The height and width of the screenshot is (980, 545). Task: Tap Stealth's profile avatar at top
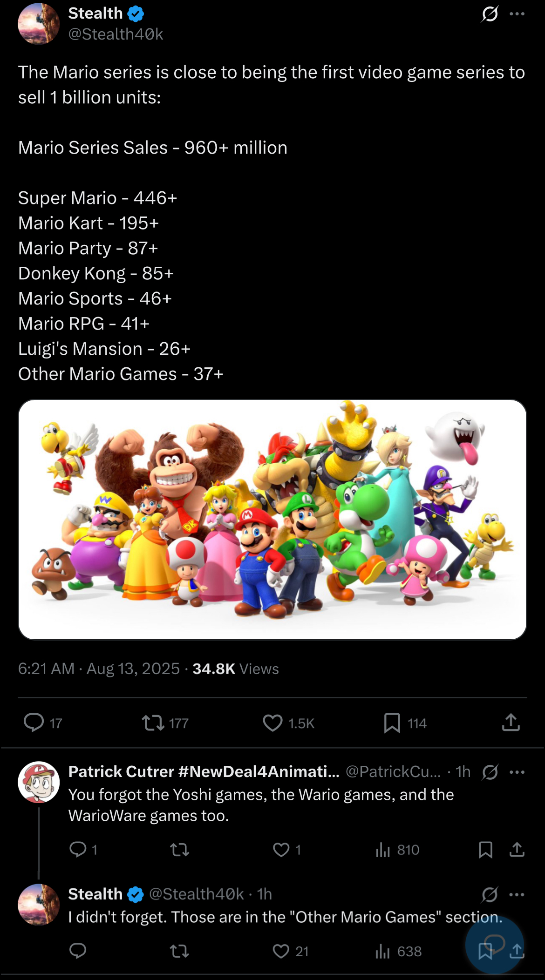coord(39,23)
